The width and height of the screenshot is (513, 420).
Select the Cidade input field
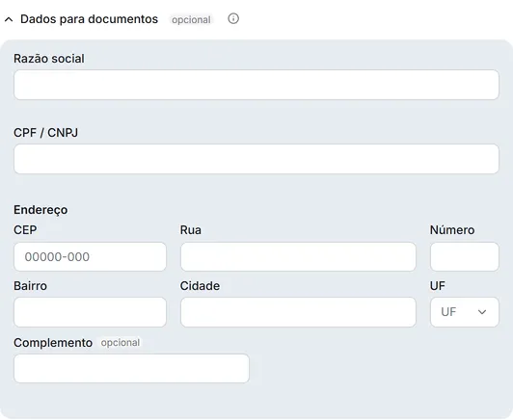298,312
